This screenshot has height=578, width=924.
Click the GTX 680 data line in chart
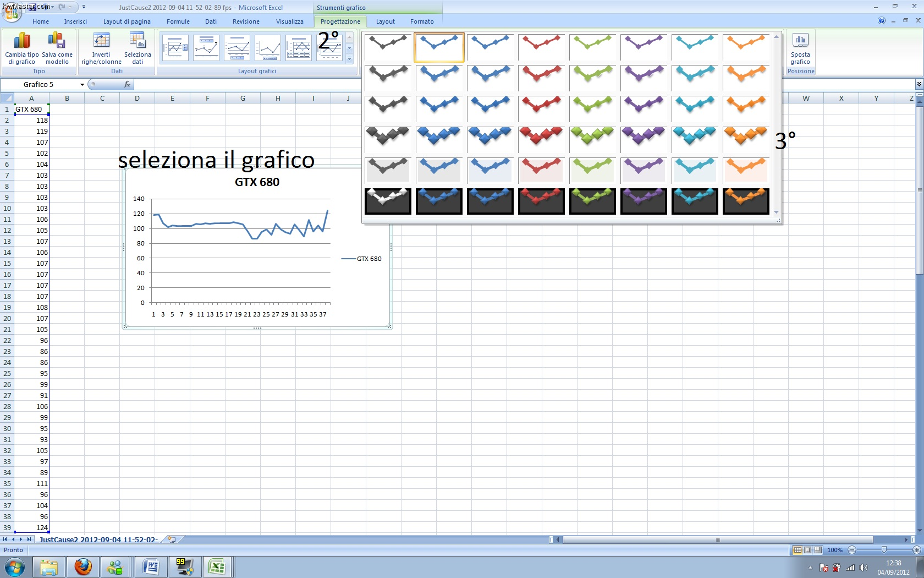(x=220, y=223)
